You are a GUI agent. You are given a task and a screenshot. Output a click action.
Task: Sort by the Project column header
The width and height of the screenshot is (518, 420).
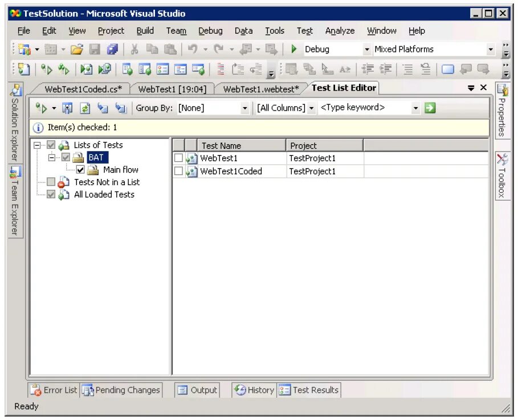tap(325, 145)
